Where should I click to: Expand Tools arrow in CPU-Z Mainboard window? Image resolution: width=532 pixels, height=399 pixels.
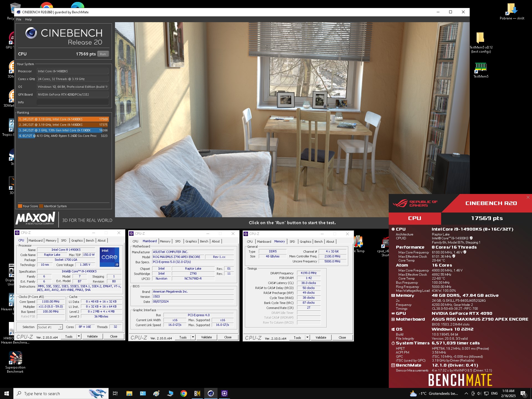coord(193,337)
